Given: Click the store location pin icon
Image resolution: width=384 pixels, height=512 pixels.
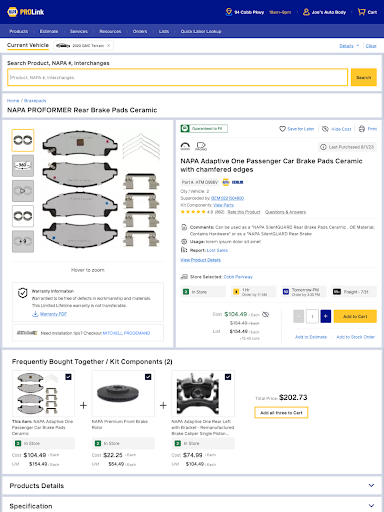Looking at the screenshot, I should tap(229, 12).
